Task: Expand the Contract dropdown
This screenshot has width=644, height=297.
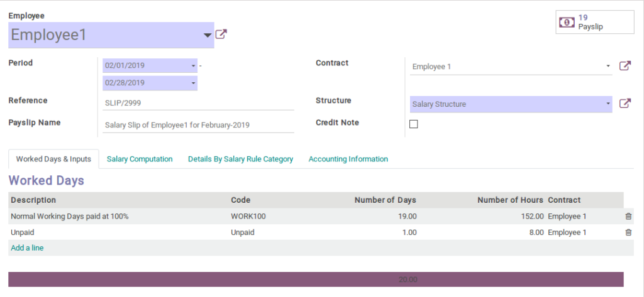Action: pyautogui.click(x=608, y=66)
